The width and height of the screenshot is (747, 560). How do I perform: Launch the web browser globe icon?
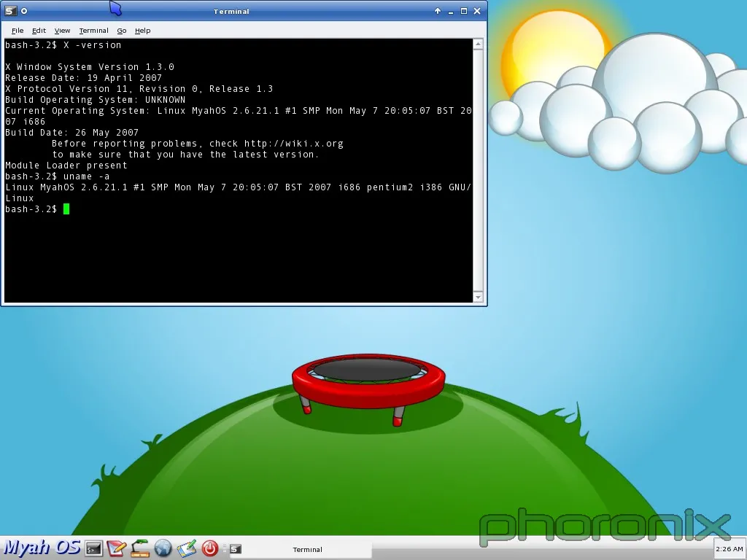(x=163, y=548)
